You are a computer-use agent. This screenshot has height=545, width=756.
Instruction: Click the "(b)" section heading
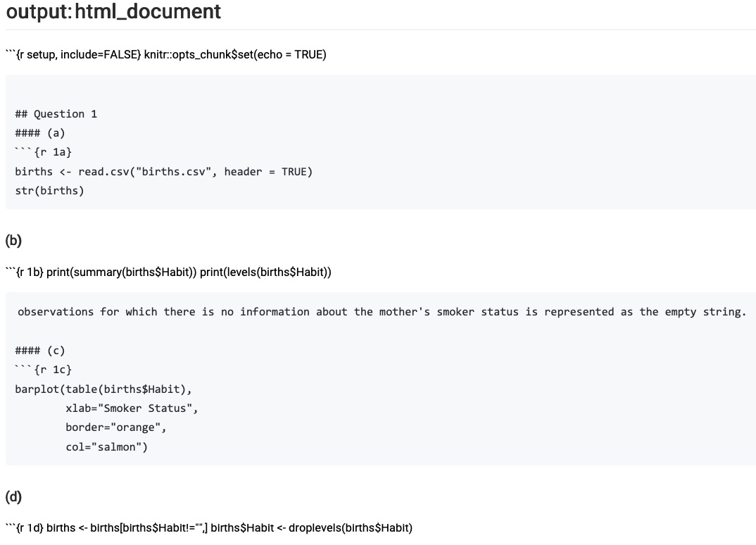coord(13,241)
